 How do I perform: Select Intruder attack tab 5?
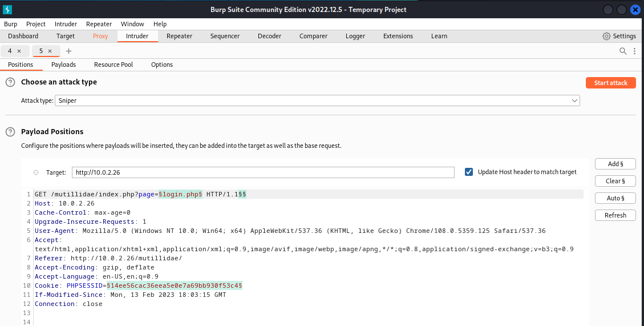click(x=41, y=51)
